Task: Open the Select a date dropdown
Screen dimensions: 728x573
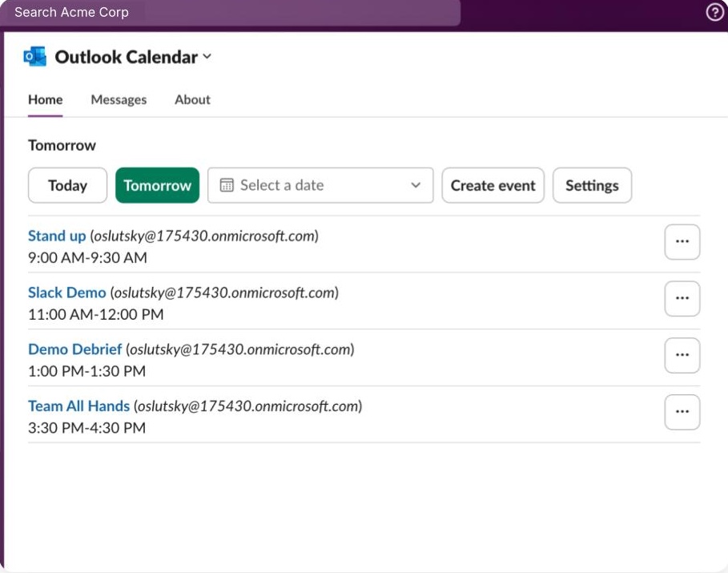Action: click(x=320, y=185)
